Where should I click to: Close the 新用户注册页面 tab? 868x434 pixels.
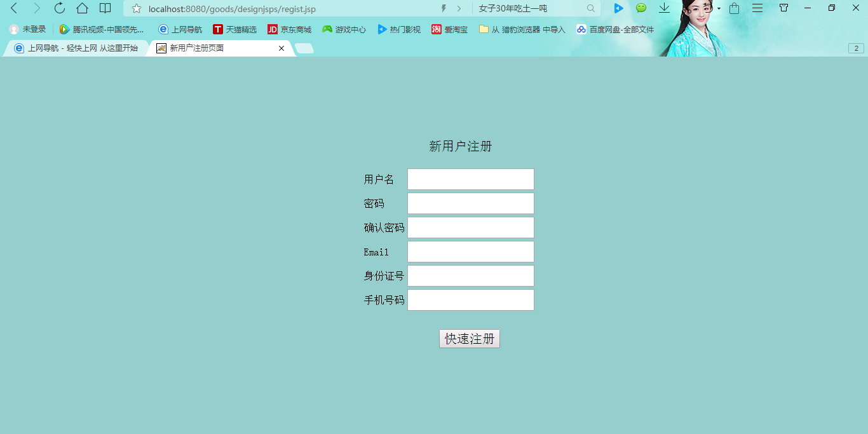(x=281, y=48)
